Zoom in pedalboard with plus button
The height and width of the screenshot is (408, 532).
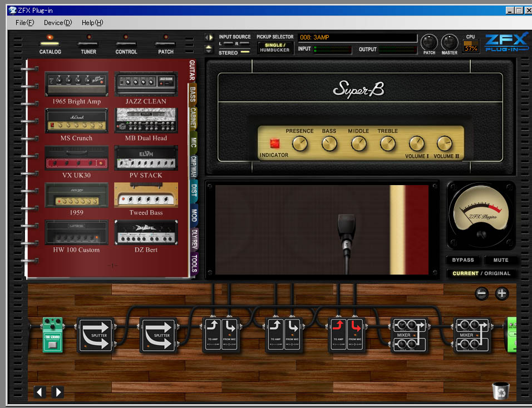502,293
